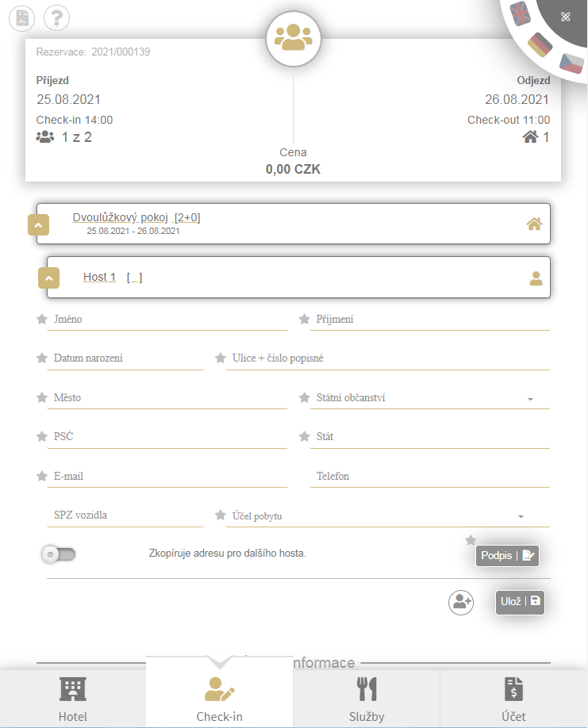Click house icon on Dvoulůžkový pokoj row

coord(534,224)
